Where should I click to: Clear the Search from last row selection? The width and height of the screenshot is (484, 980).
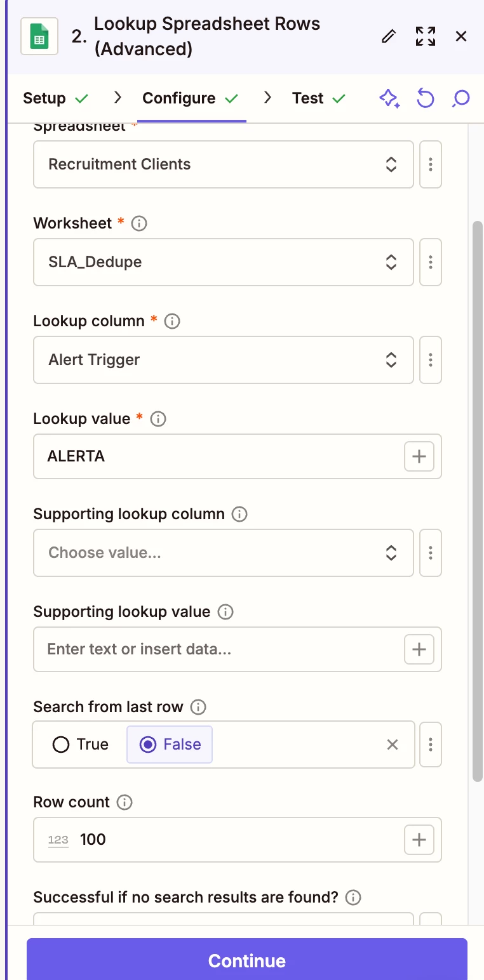click(x=393, y=745)
